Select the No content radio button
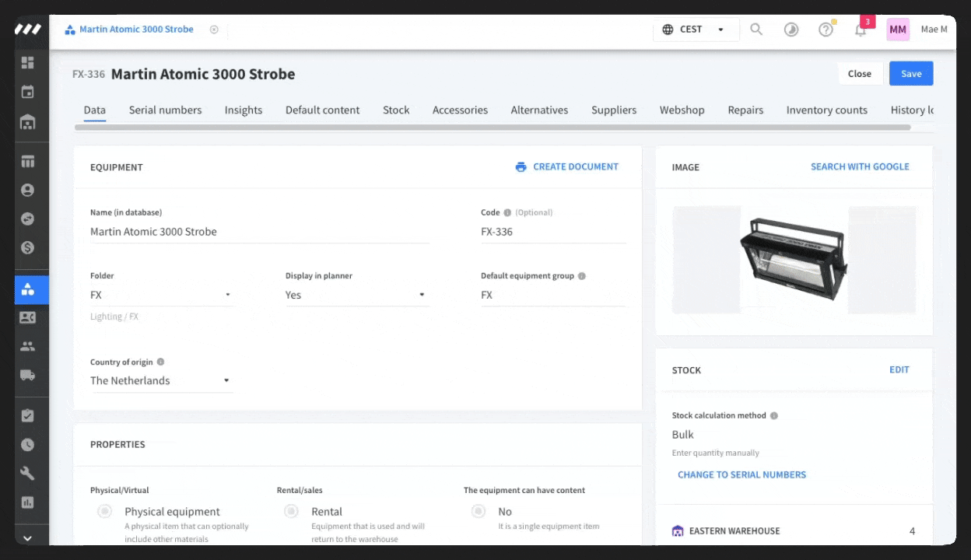The image size is (971, 560). tap(478, 511)
